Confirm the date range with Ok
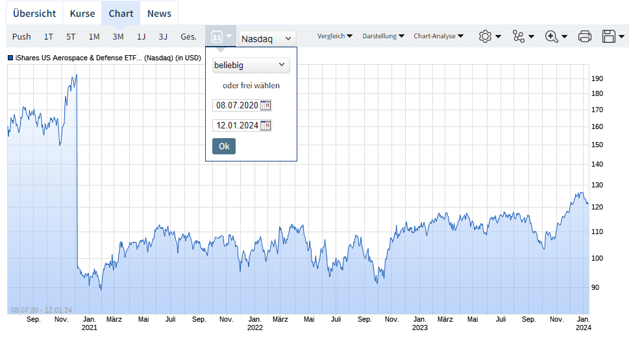644x358 pixels. [224, 147]
